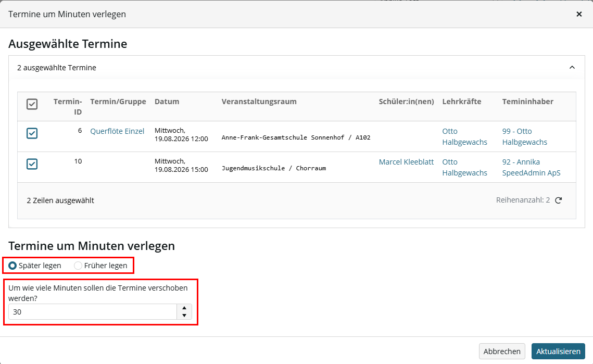Select the Früher legen radio option
Image resolution: width=593 pixels, height=364 pixels.
pos(78,266)
